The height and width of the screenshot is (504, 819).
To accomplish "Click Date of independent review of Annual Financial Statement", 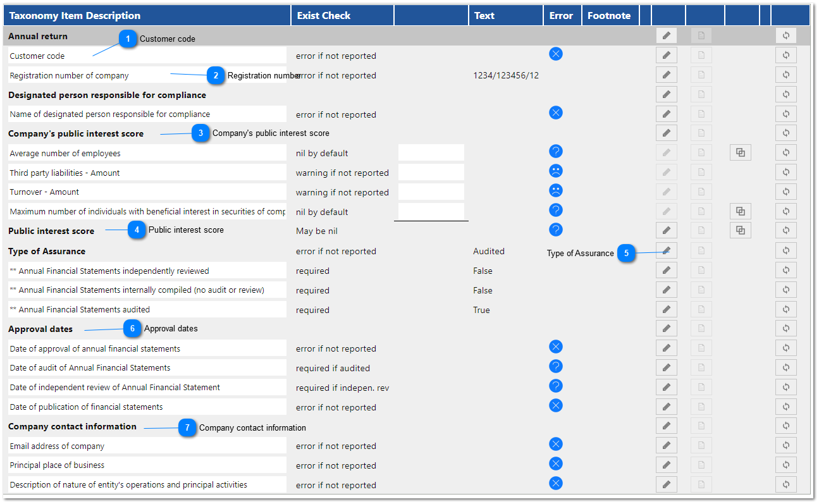I will click(146, 387).
